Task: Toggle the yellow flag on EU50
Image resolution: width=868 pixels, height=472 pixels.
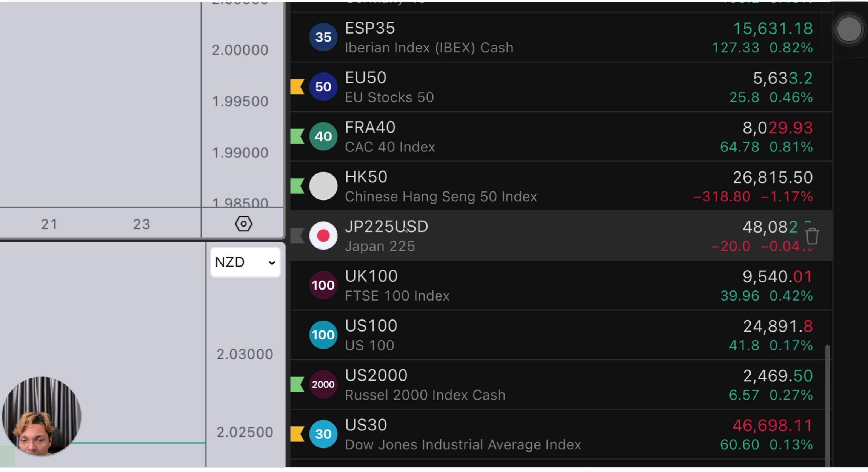Action: (x=297, y=87)
